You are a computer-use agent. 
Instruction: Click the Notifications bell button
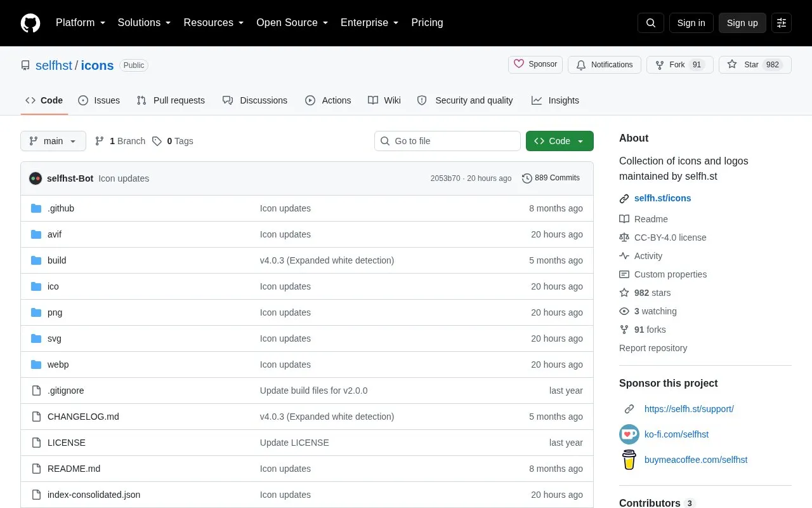pyautogui.click(x=605, y=65)
